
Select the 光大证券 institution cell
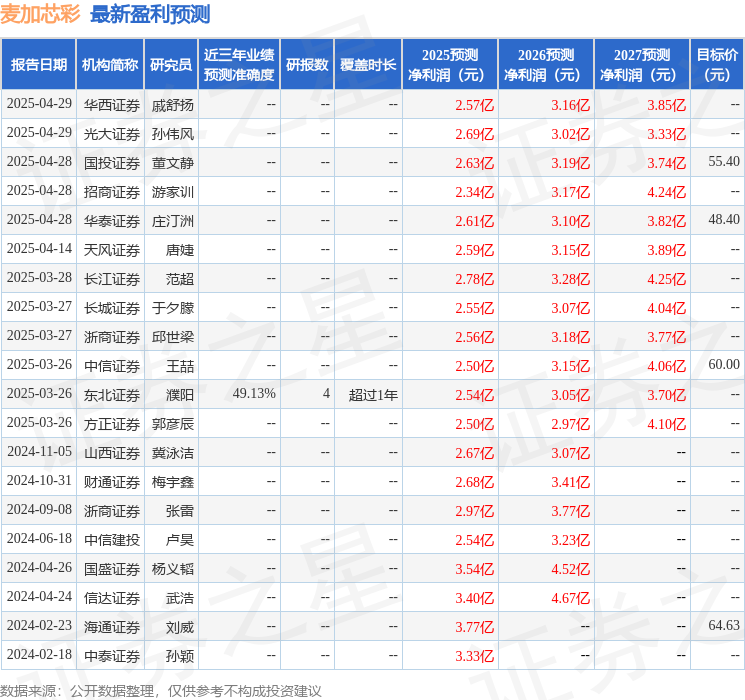point(112,134)
